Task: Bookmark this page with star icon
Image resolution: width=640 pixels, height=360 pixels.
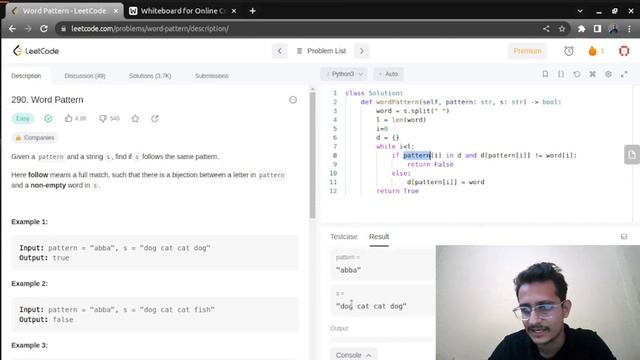Action: pyautogui.click(x=562, y=29)
